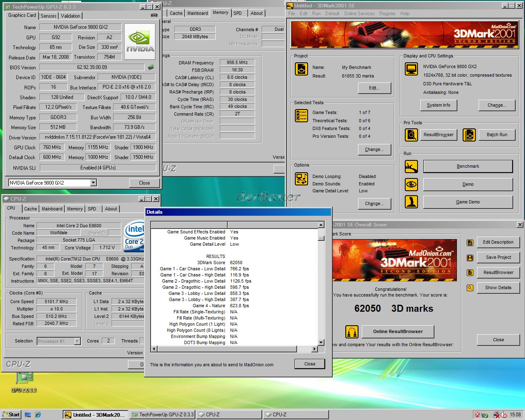Click the Benchmark run icon
The image size is (525, 420).
[411, 166]
